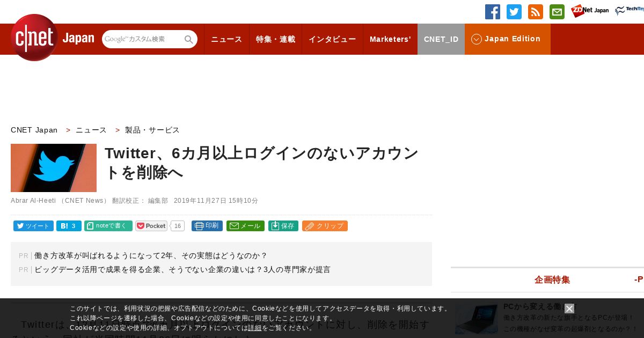
Task: Expand the Japan Edition selector
Action: 508,39
